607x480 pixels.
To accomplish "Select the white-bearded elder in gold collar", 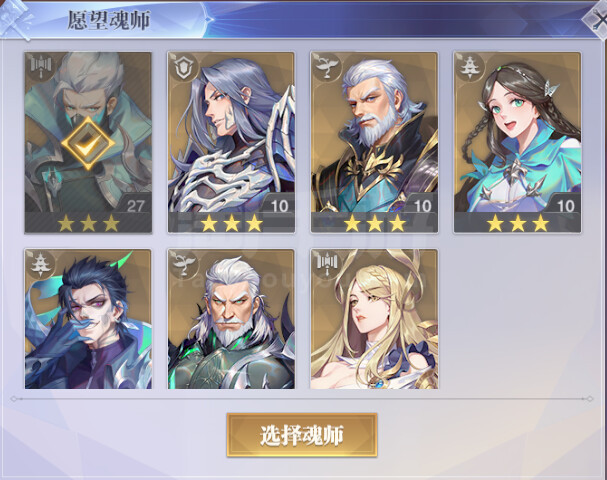I will tap(374, 142).
